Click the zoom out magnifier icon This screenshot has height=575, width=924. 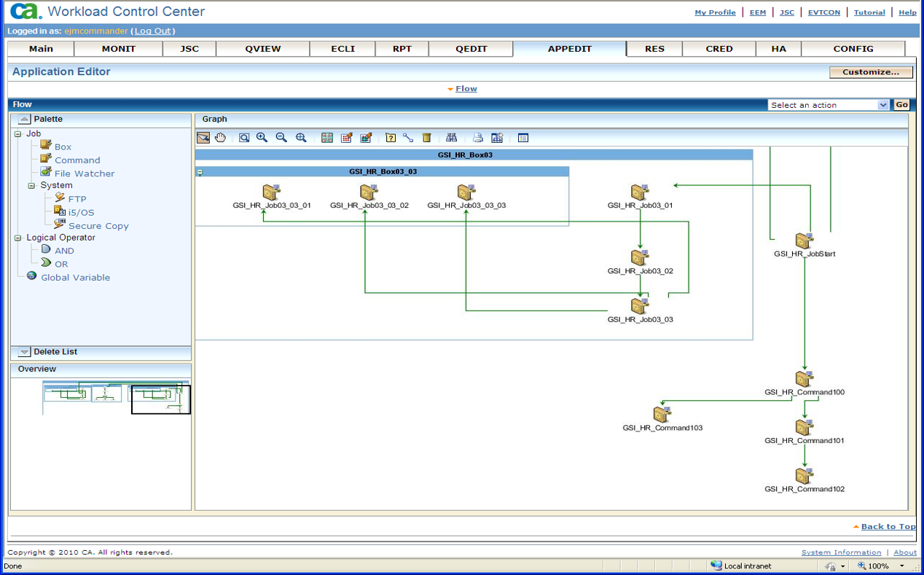point(281,138)
